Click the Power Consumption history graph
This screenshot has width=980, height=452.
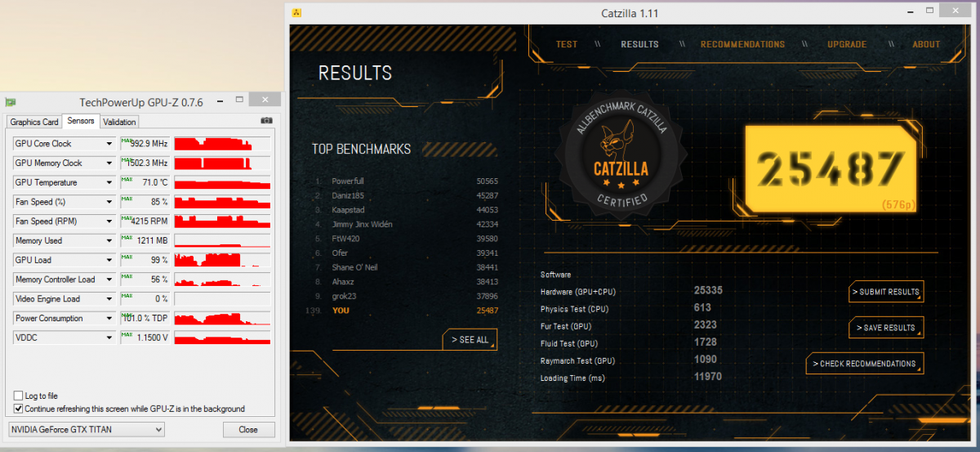pos(222,318)
